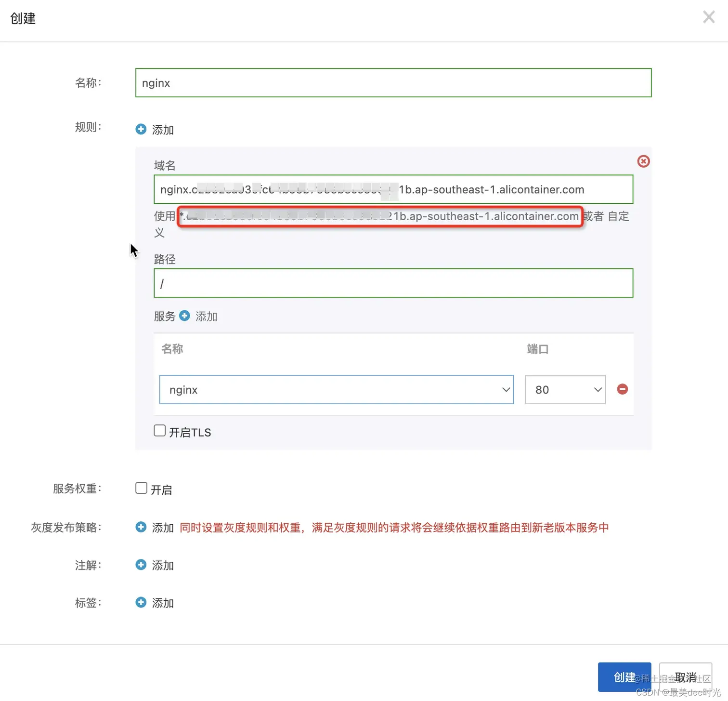The width and height of the screenshot is (728, 701).
Task: Select the highlighted wildcard alicontainer.com domain suggestion
Action: pos(380,216)
